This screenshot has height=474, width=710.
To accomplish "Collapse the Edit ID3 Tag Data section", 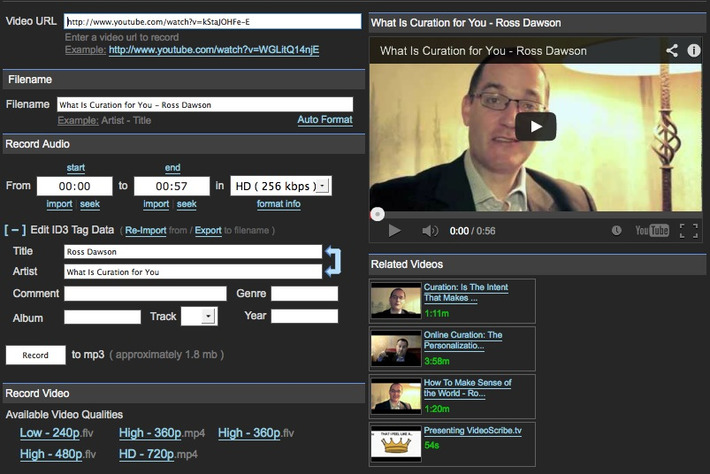I will 15,230.
